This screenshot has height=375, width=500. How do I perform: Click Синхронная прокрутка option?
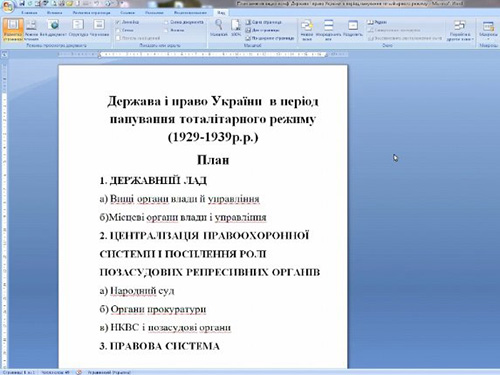394,30
